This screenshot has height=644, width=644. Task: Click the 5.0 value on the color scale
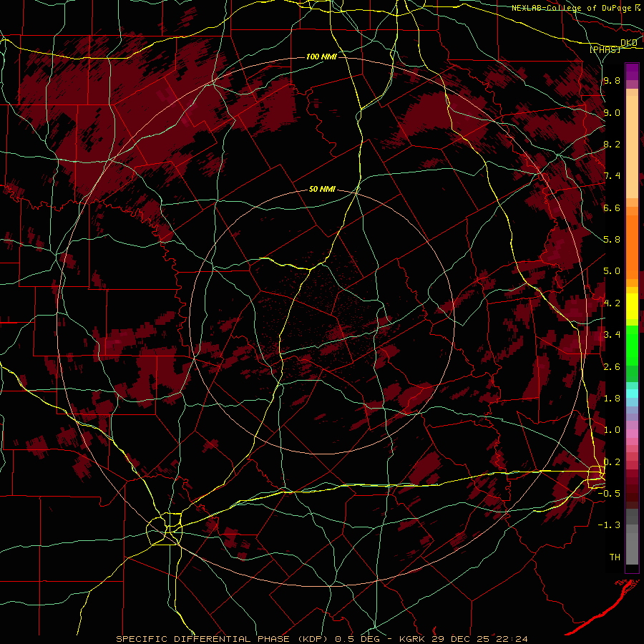pos(612,271)
